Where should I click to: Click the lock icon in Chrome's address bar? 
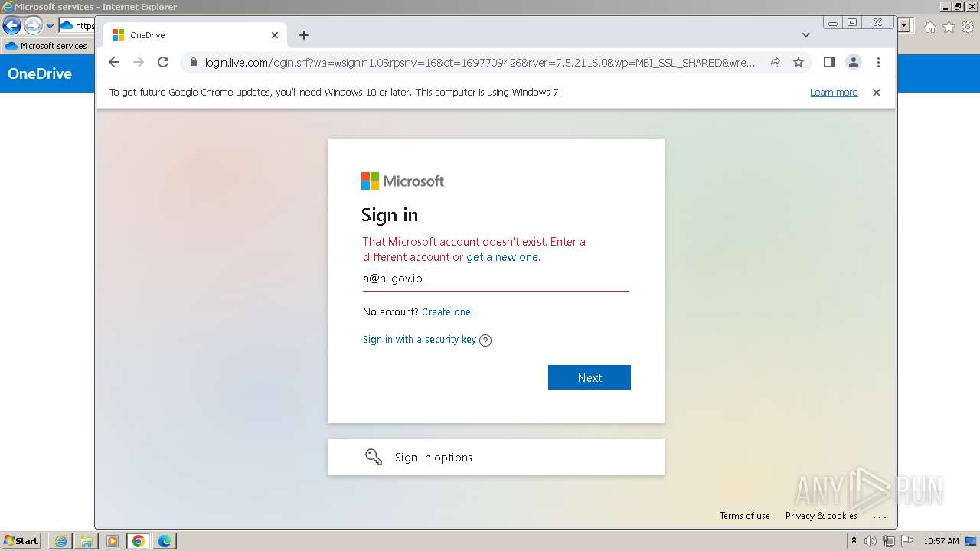[x=193, y=62]
